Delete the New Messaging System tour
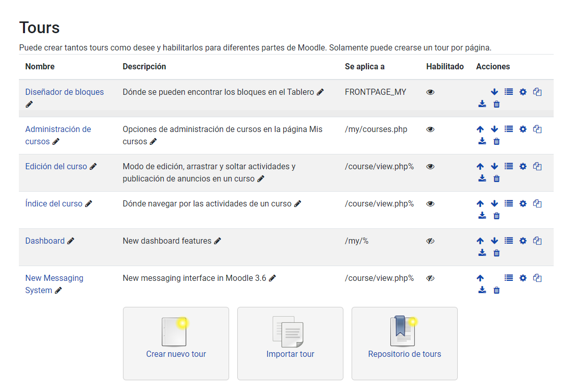The height and width of the screenshot is (392, 571). coord(496,291)
